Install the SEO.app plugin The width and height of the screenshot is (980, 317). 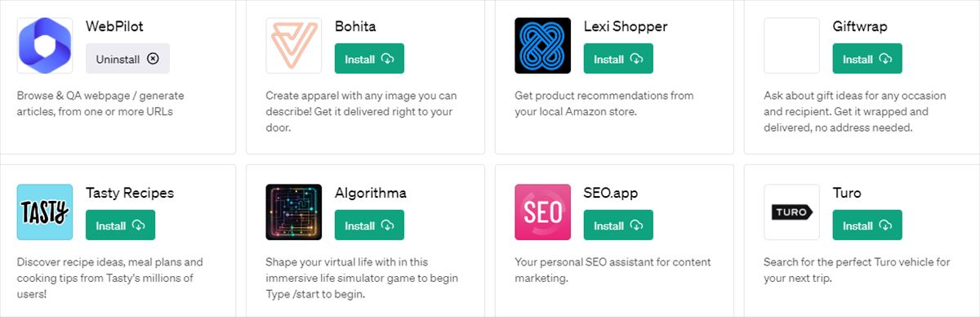click(618, 225)
